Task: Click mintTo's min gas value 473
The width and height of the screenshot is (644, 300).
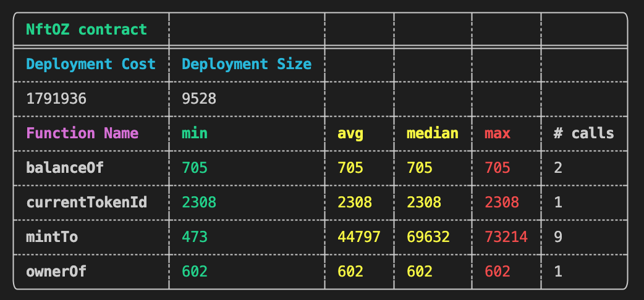Action: (195, 237)
